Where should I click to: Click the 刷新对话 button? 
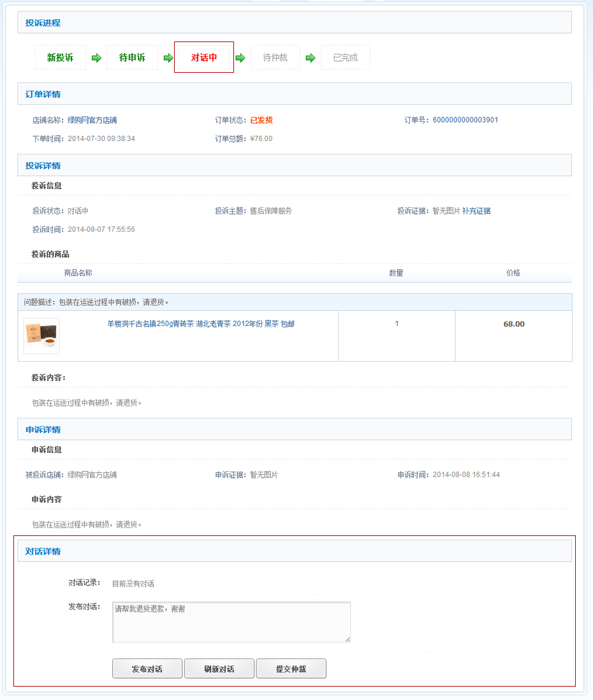point(219,669)
